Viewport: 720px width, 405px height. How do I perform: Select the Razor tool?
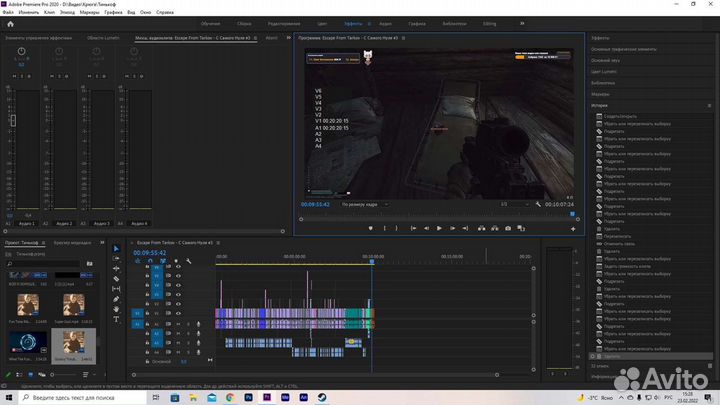pos(116,279)
